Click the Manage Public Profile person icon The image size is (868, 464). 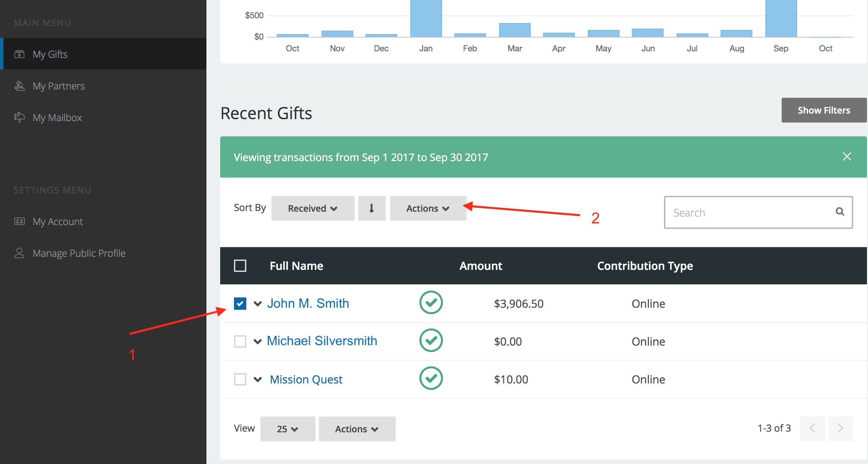coord(19,253)
